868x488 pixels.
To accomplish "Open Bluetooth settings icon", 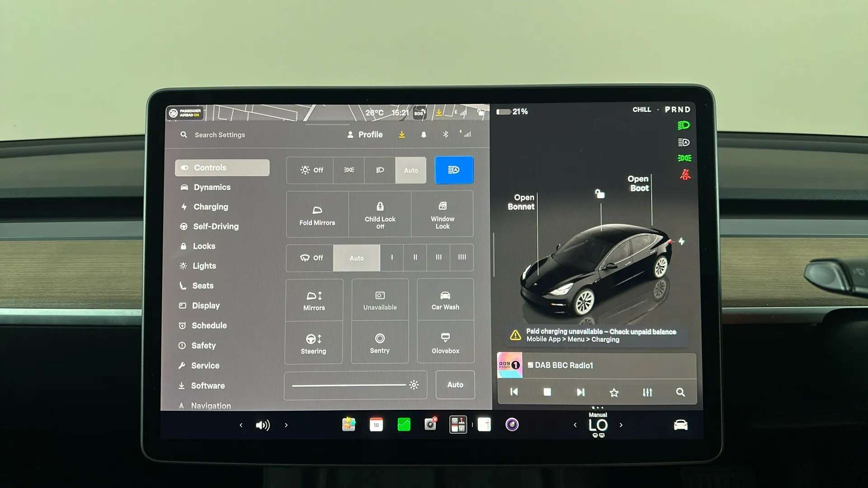I will 445,135.
